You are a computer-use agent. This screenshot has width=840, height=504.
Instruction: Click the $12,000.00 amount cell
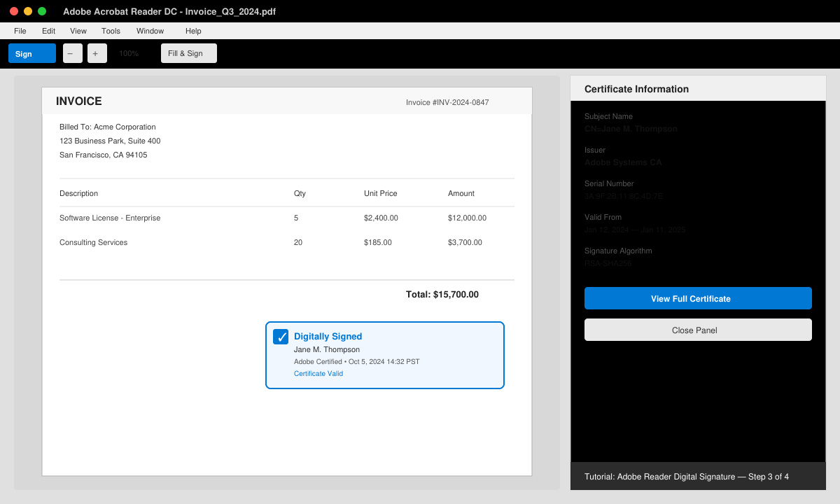click(467, 218)
